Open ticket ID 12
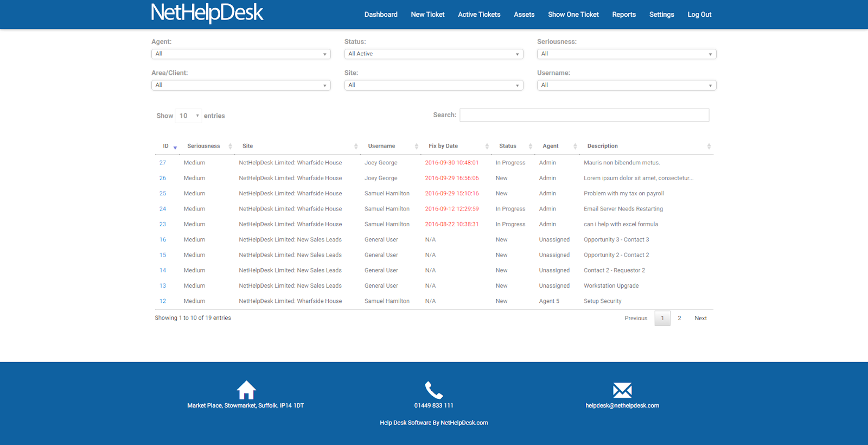 163,301
